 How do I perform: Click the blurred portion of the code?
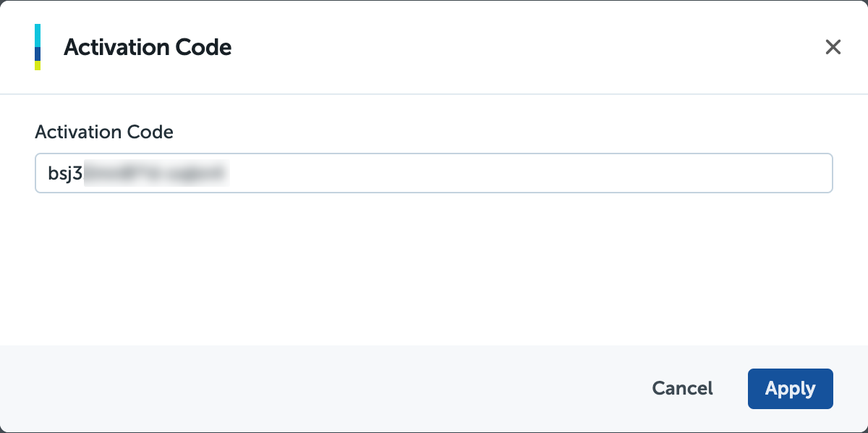tap(156, 174)
